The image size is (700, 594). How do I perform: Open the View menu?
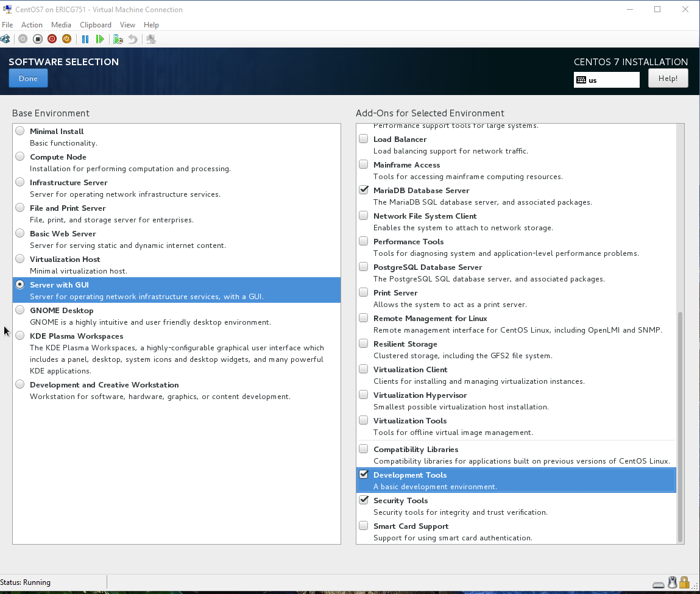click(127, 25)
